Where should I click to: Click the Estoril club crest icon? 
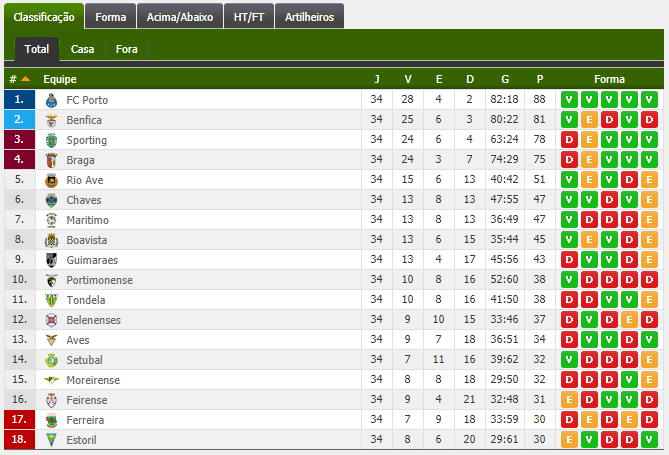tap(51, 440)
